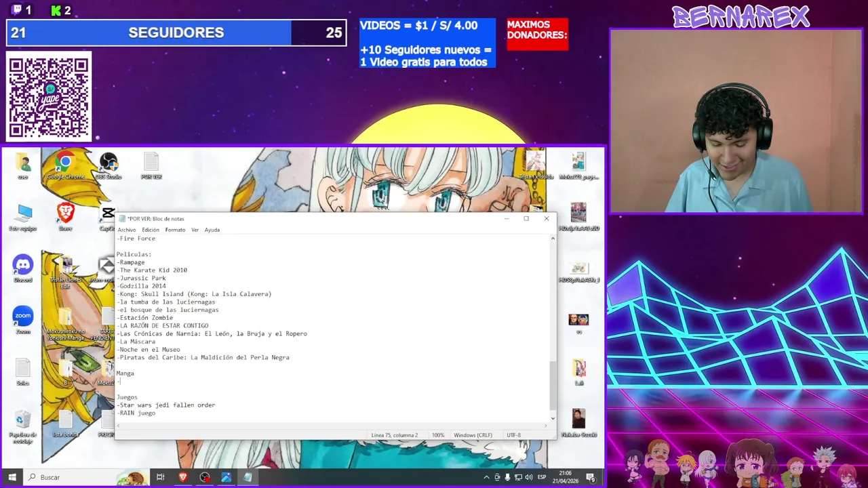Click the 'Peliculas:' heading in Notepad

(x=134, y=254)
